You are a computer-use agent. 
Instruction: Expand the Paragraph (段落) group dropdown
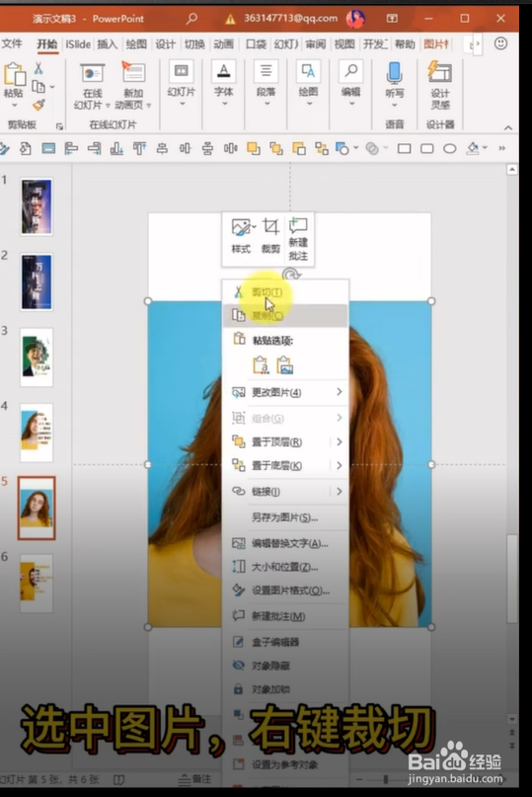pyautogui.click(x=266, y=103)
